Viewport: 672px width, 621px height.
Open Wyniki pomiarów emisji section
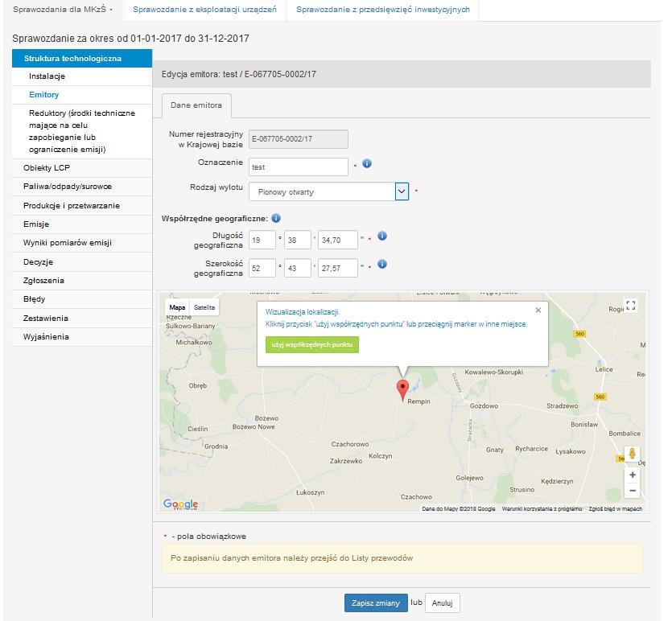coord(82,243)
